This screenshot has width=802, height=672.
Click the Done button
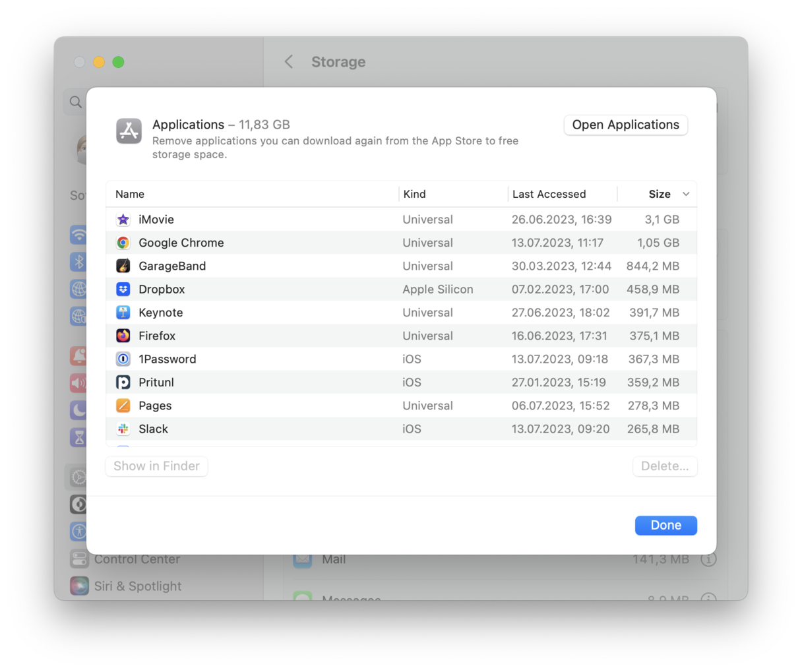665,525
